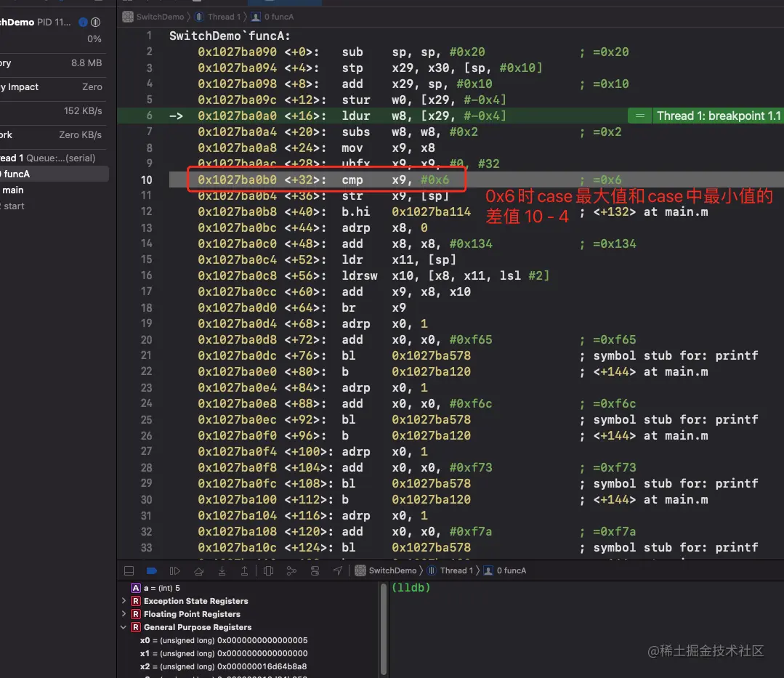Screen dimensions: 784x678
Task: Click Continue program execution button
Action: coord(174,571)
